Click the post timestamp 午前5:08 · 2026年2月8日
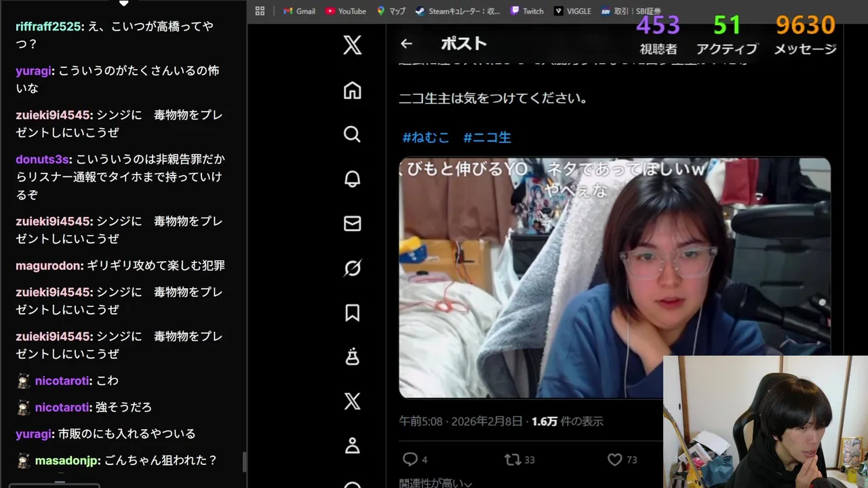The width and height of the screenshot is (868, 488). pyautogui.click(x=460, y=422)
